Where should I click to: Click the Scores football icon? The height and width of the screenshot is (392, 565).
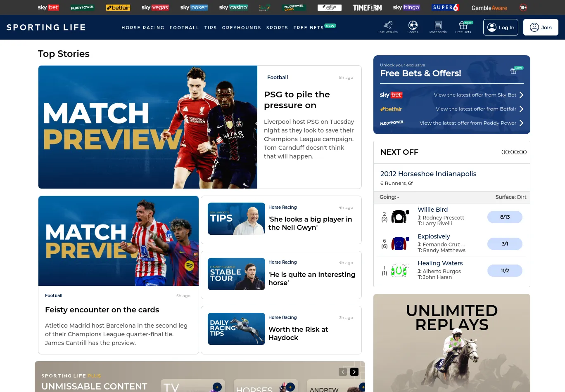[x=413, y=26]
